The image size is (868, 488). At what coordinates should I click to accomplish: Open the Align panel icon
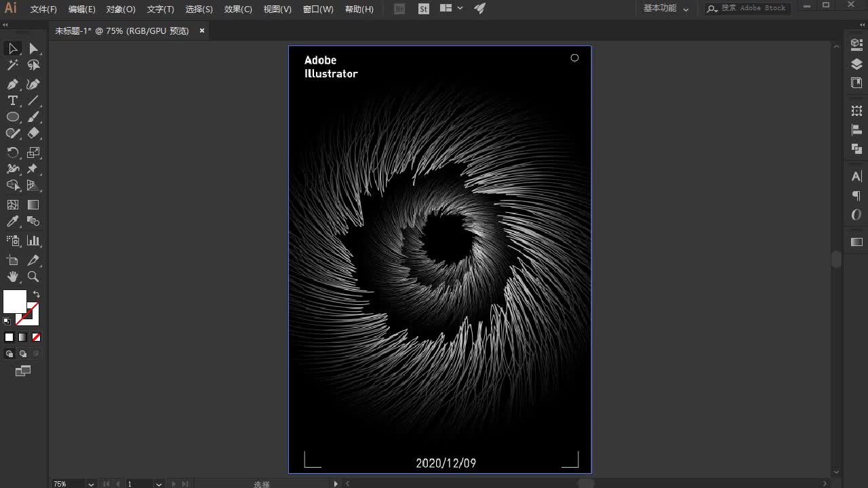(856, 129)
